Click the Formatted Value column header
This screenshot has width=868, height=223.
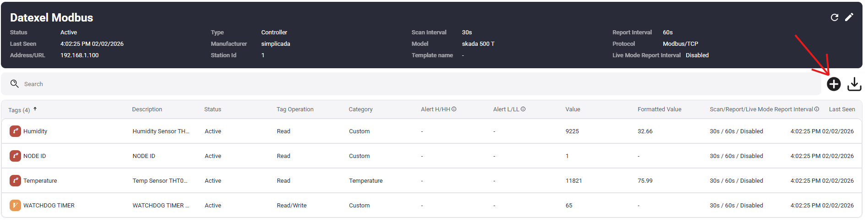click(x=659, y=109)
